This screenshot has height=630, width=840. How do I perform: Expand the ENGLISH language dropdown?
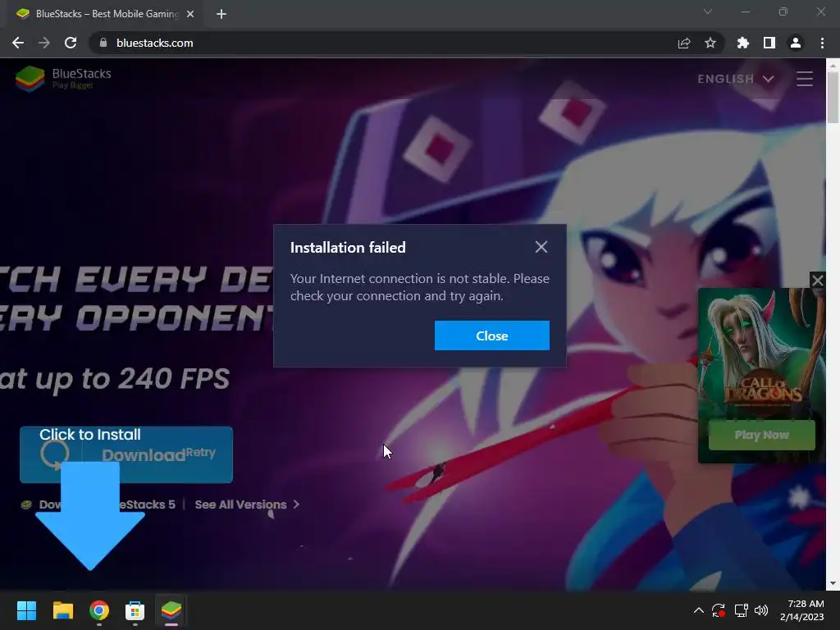[736, 79]
